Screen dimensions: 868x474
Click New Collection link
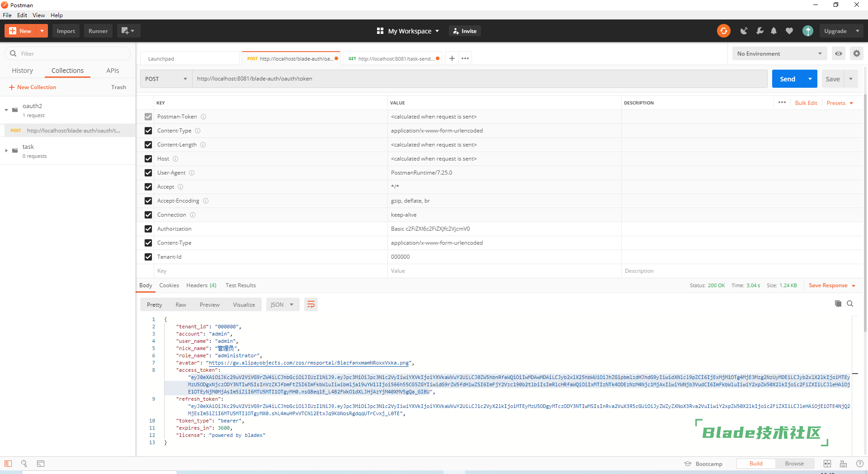[33, 87]
